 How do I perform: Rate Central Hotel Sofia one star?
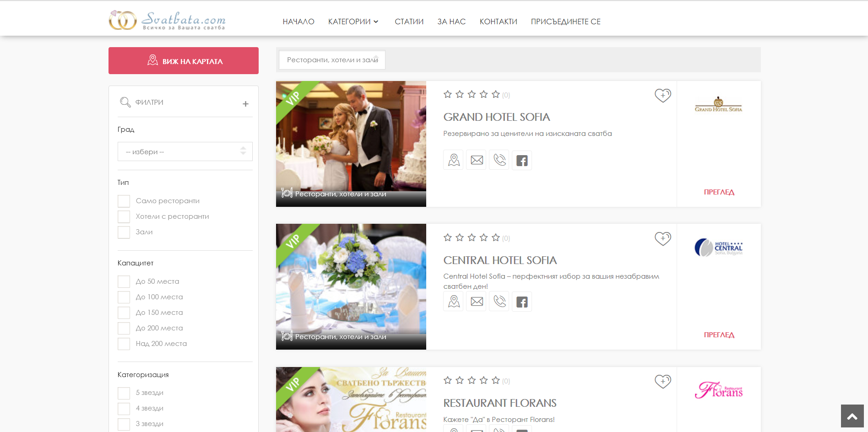click(448, 238)
